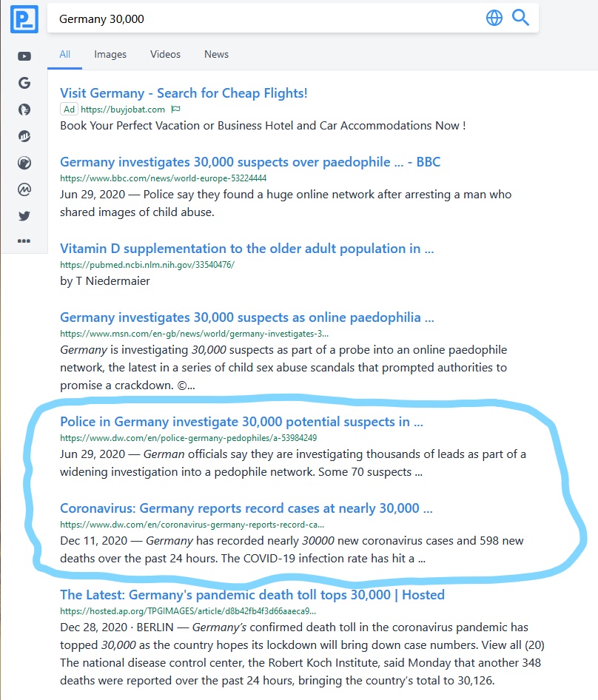Viewport: 598px width, 700px height.
Task: Open the Google sidebar shortcut
Action: pyautogui.click(x=24, y=83)
